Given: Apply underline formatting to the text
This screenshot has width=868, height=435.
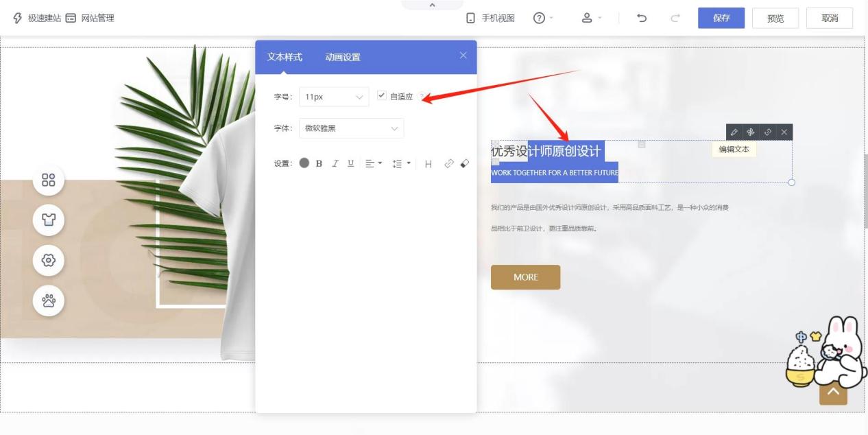Looking at the screenshot, I should (x=351, y=164).
